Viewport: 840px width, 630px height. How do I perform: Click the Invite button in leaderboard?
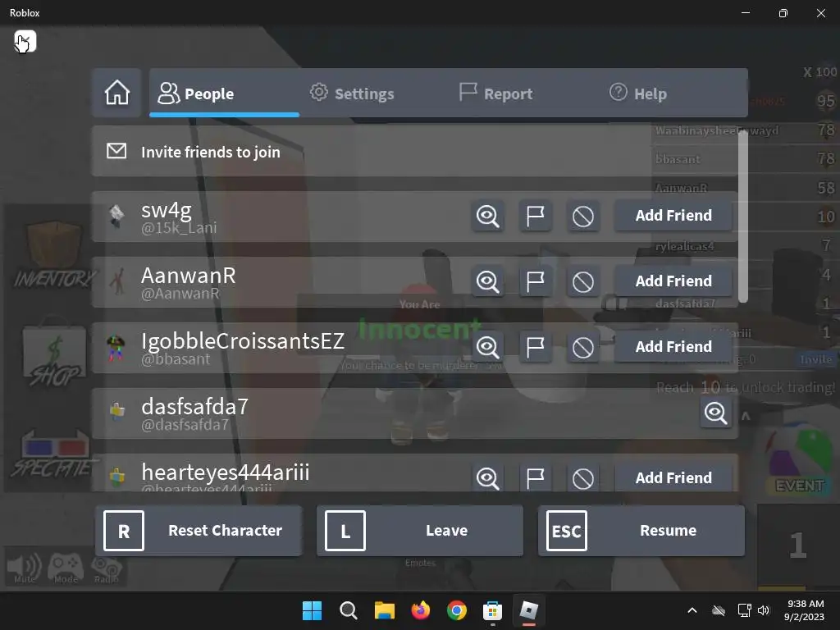click(815, 359)
